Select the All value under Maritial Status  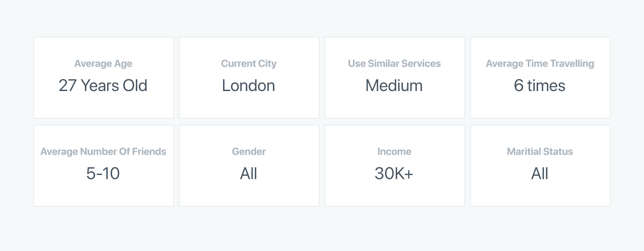point(540,173)
